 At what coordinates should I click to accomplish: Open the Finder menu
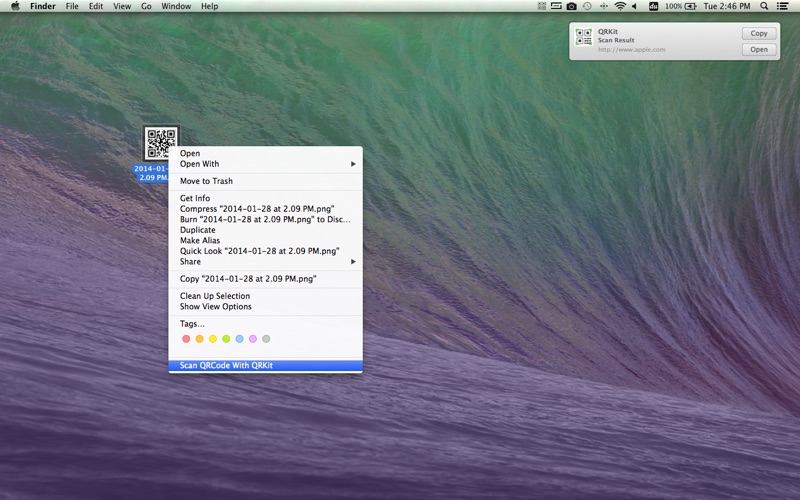[43, 6]
